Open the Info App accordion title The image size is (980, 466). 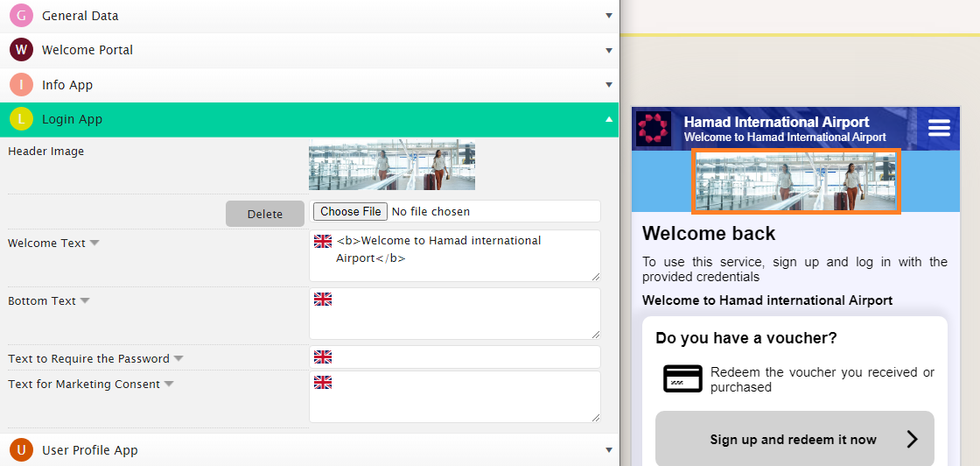(x=67, y=84)
